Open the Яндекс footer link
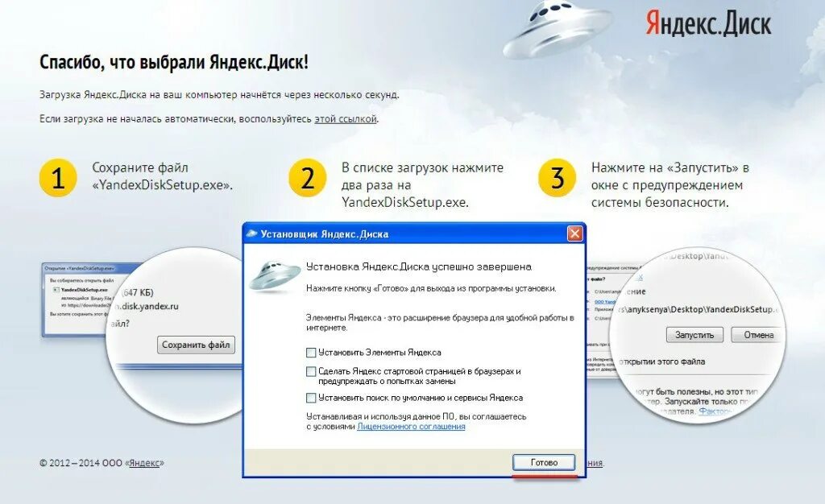 pos(144,463)
